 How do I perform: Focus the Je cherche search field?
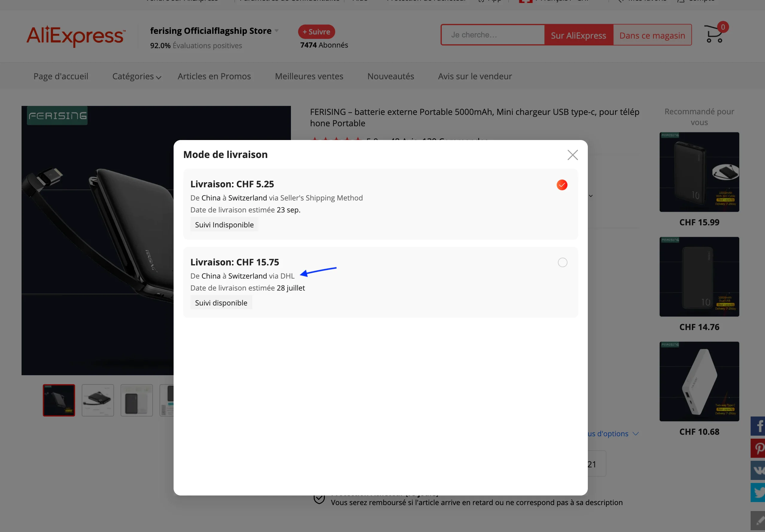492,35
